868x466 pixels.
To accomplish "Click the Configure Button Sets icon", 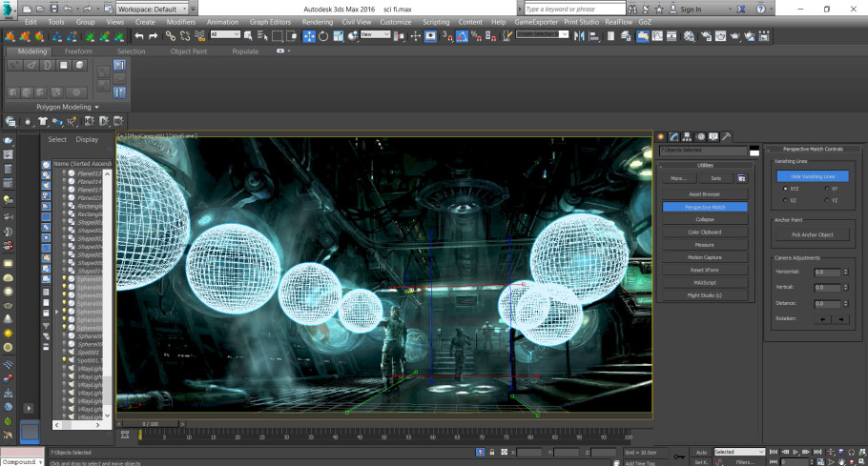I will (742, 178).
